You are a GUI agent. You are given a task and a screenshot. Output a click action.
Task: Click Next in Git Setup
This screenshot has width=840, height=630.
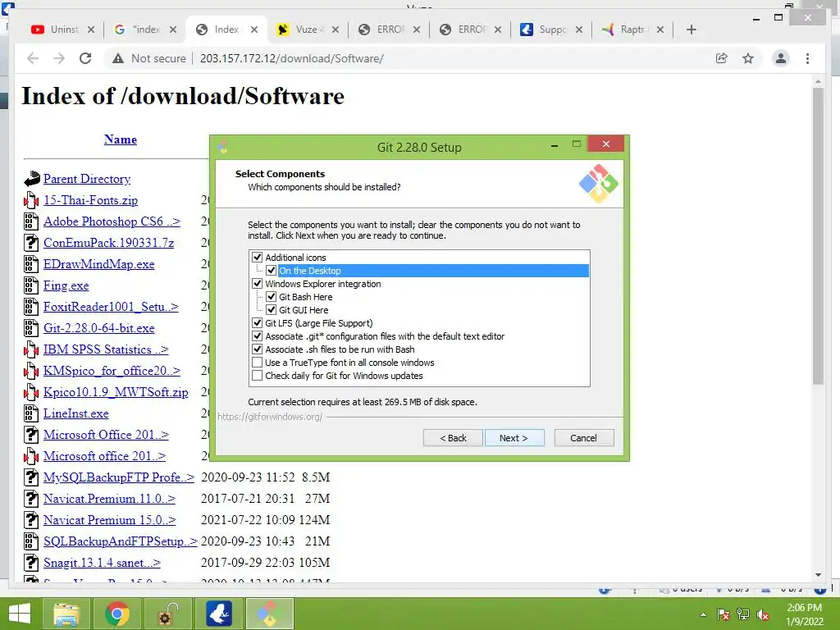(x=514, y=438)
